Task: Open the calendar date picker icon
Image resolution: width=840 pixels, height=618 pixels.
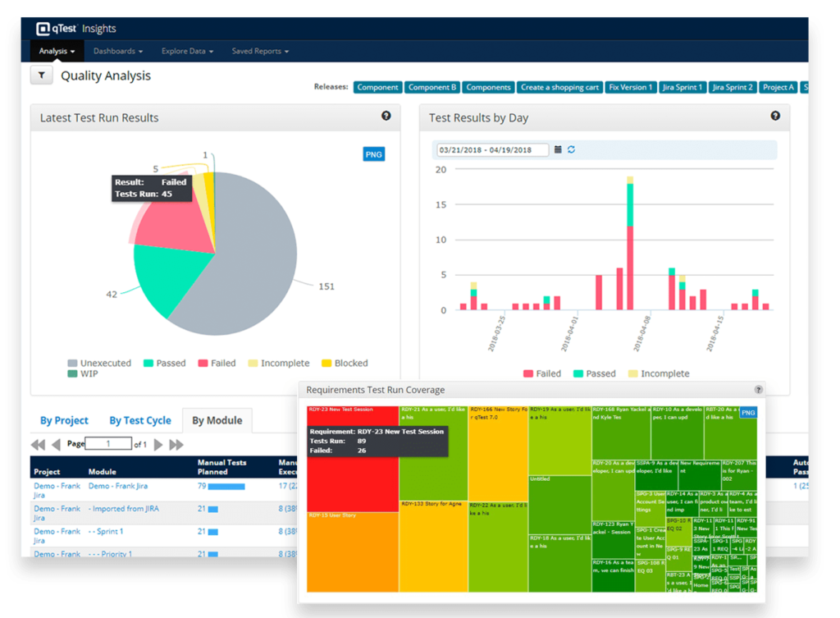Action: tap(558, 149)
